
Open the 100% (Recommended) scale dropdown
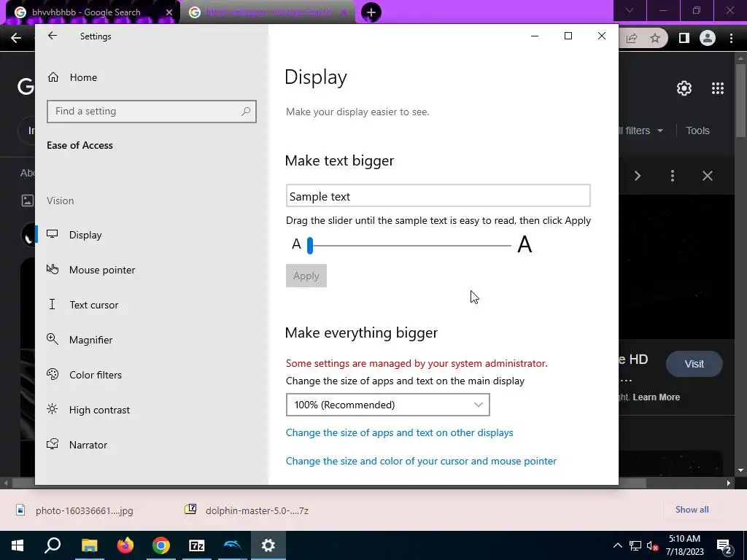[388, 405]
